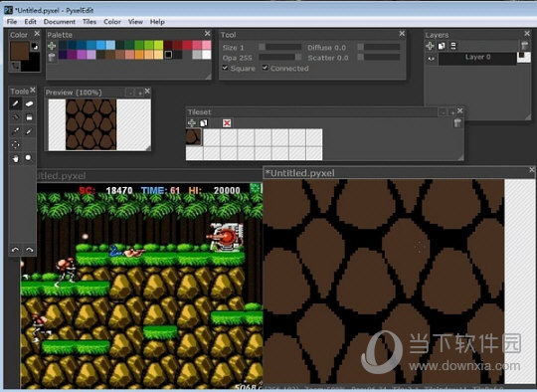The width and height of the screenshot is (537, 392).
Task: Click the Tileset trash icon
Action: point(457,123)
